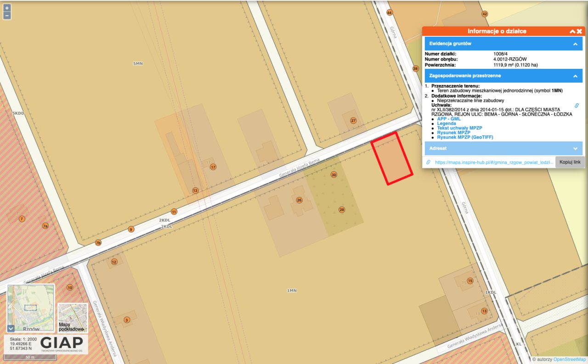Select address marker number 10

click(70, 288)
